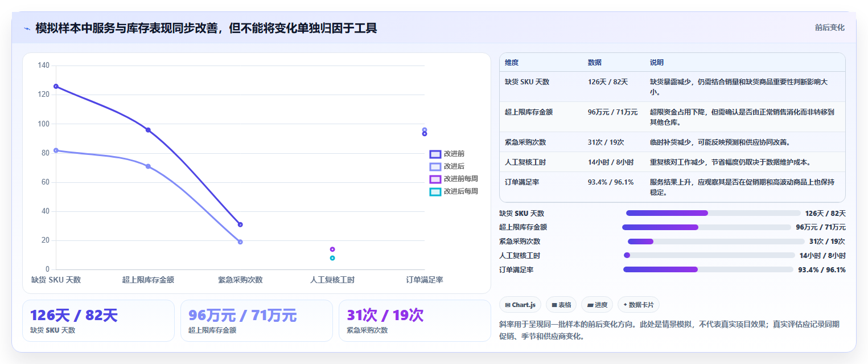The image size is (868, 364).
Task: Click the x-axis label 紧急采购次数
Action: coord(240,280)
